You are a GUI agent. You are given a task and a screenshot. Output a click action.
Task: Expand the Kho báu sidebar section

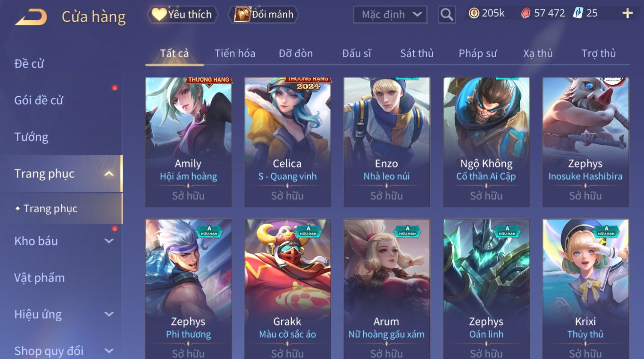point(109,241)
